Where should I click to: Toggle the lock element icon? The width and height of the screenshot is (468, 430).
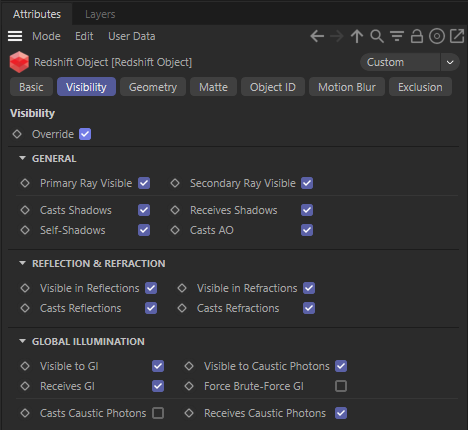click(417, 36)
